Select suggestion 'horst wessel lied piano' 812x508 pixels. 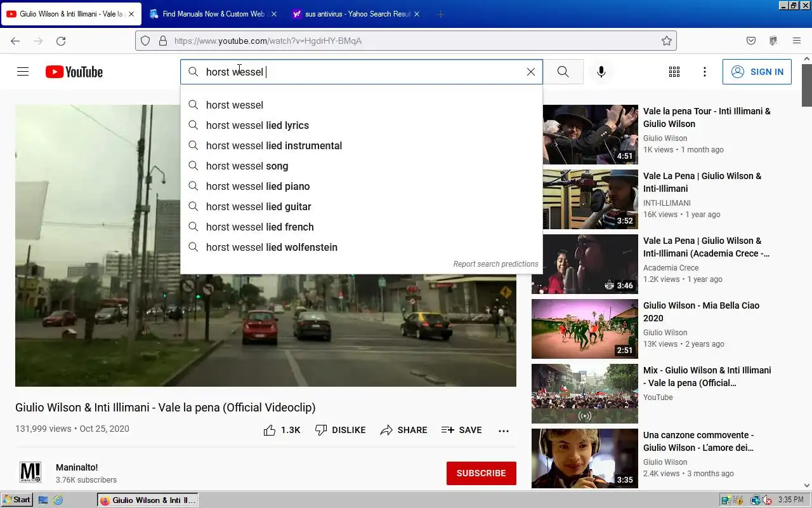tap(362, 186)
